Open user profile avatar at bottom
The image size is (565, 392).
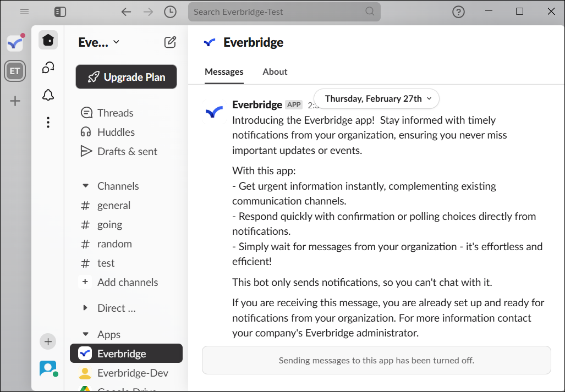coord(48,368)
